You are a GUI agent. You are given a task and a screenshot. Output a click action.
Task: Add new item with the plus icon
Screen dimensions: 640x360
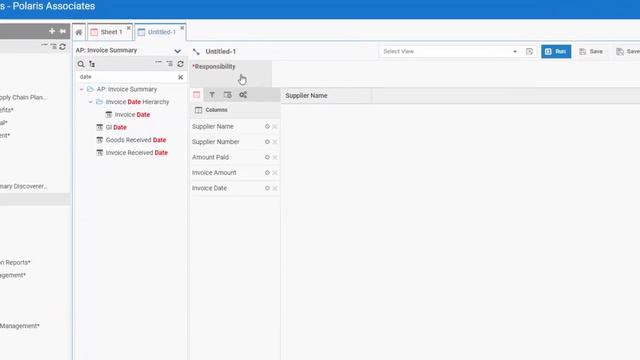click(x=52, y=31)
